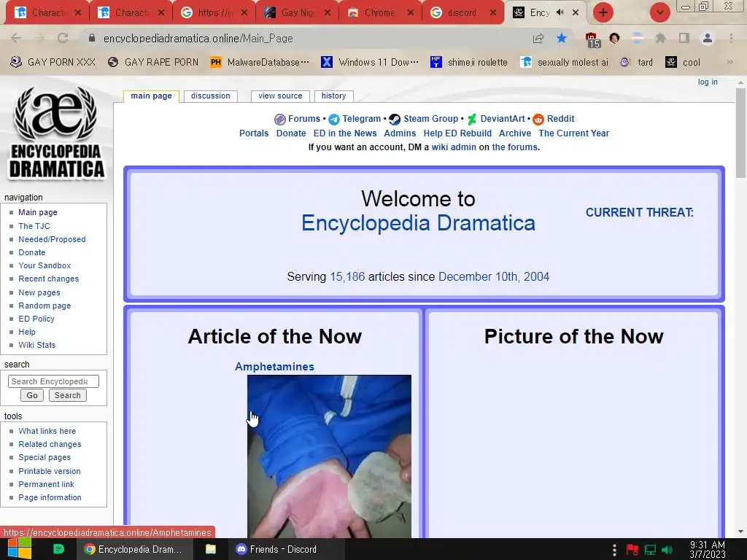Open the shimeji roulette bookmark
The height and width of the screenshot is (560, 747).
[469, 62]
